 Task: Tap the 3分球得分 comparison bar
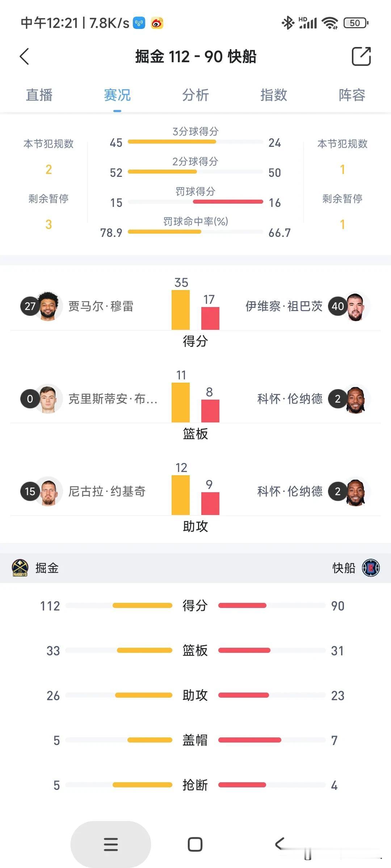pos(195,142)
